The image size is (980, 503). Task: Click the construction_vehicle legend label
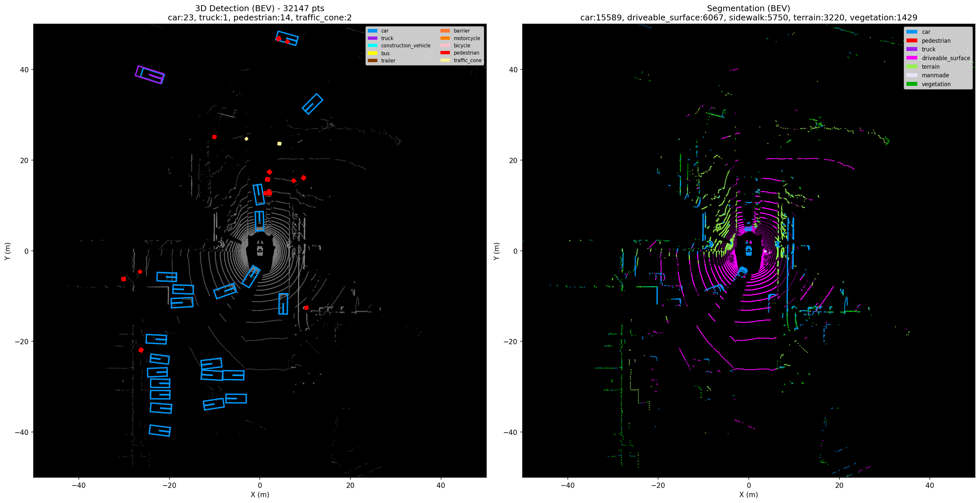coord(406,46)
